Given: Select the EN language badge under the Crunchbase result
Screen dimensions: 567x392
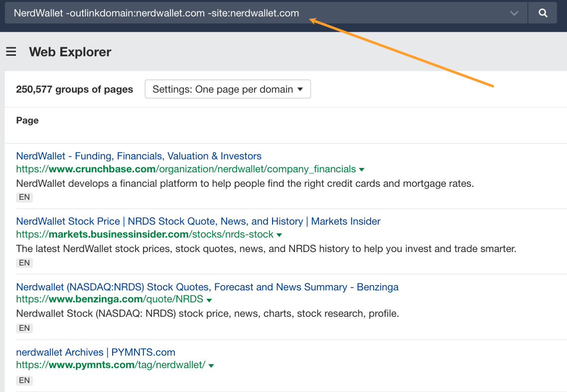Looking at the screenshot, I should coord(24,197).
